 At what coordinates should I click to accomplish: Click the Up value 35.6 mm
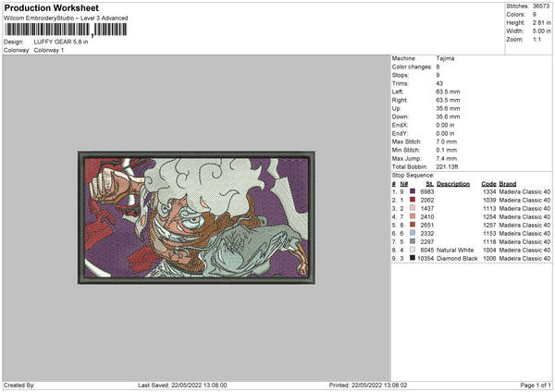448,108
